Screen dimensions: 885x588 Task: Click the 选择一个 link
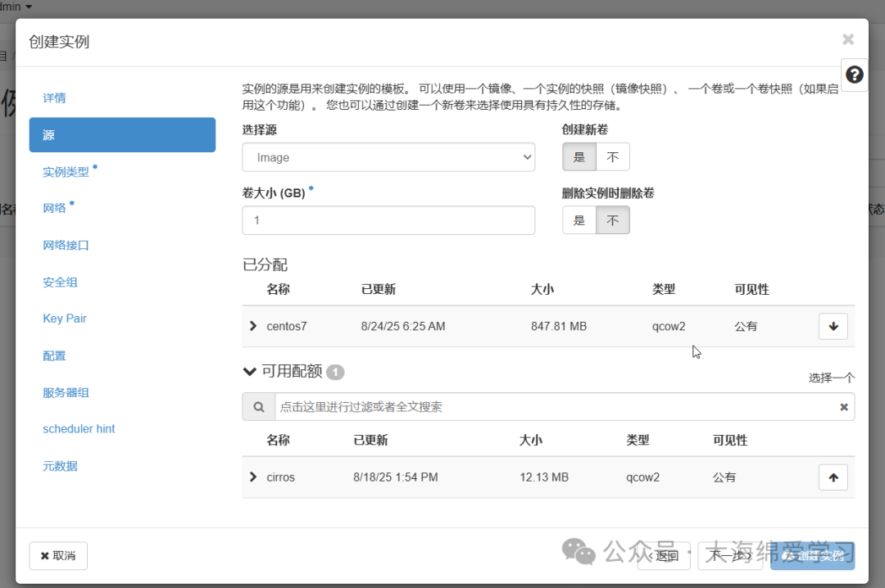coord(831,378)
